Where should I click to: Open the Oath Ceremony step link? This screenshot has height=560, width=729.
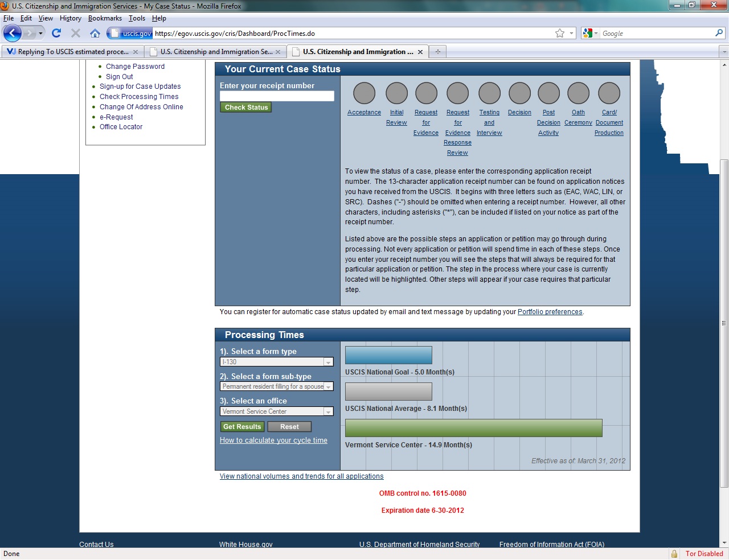(578, 118)
